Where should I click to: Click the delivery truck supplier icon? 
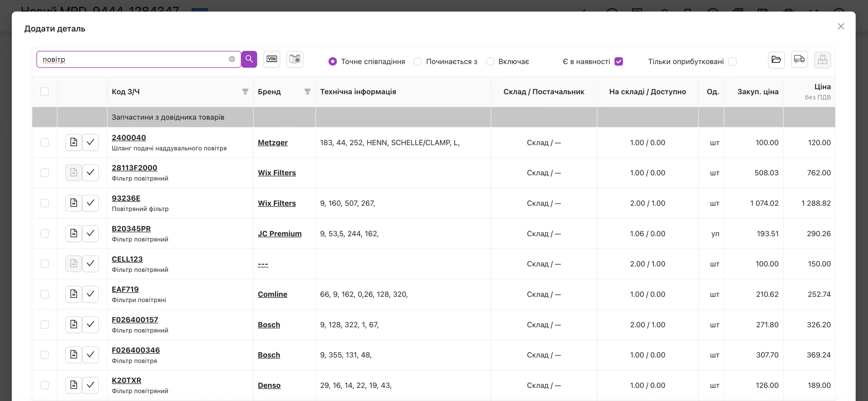[x=799, y=60]
